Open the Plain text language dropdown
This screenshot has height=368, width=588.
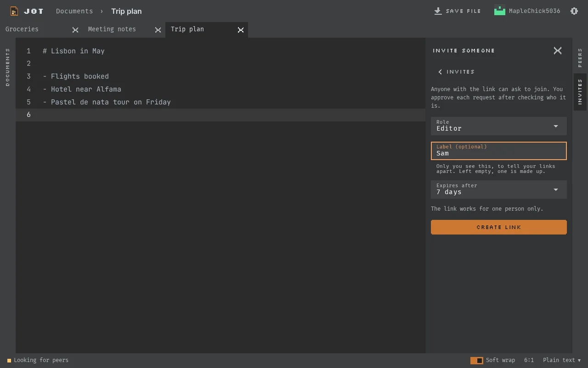562,360
